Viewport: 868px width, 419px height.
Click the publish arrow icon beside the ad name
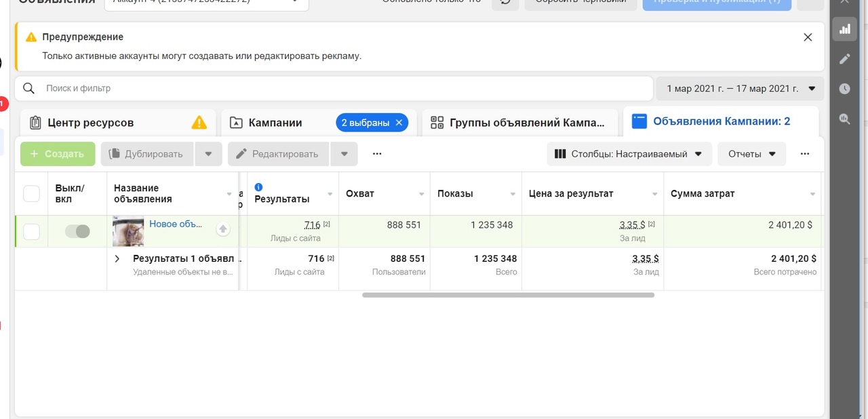(x=222, y=229)
